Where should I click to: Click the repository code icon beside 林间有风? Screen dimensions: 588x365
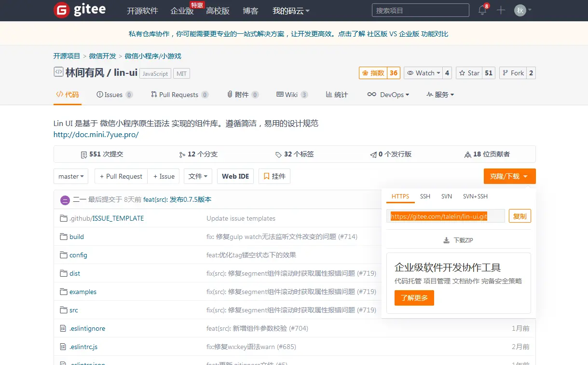[x=58, y=72]
